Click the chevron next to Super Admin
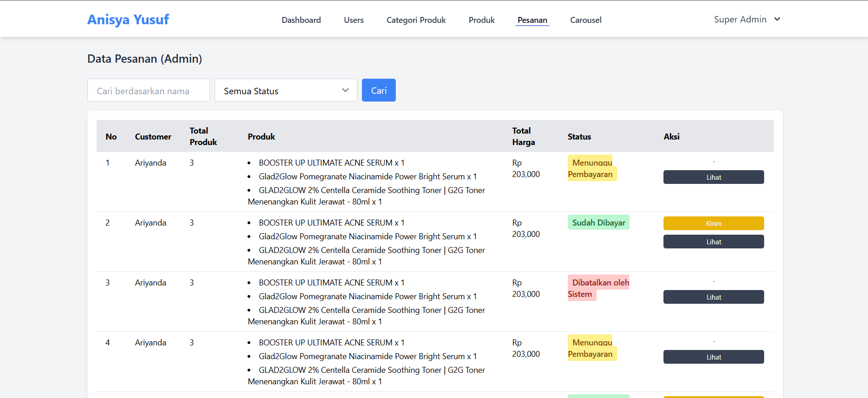 click(777, 19)
